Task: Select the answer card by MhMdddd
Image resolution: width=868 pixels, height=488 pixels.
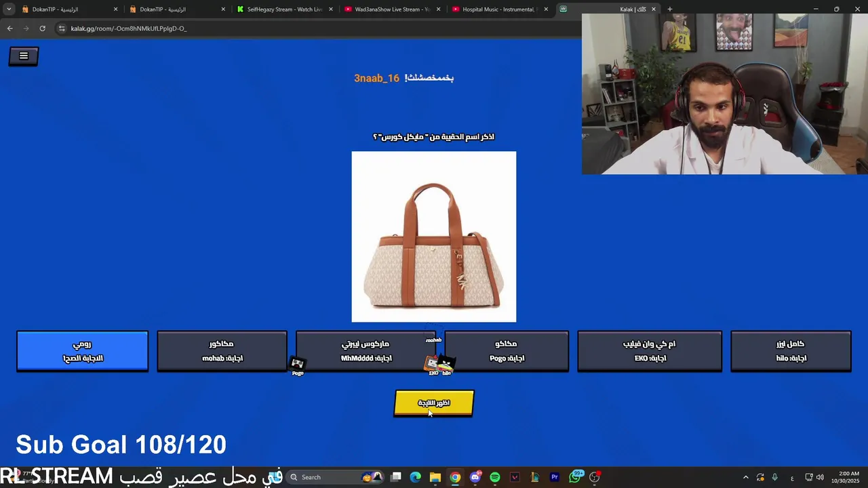Action: [366, 351]
